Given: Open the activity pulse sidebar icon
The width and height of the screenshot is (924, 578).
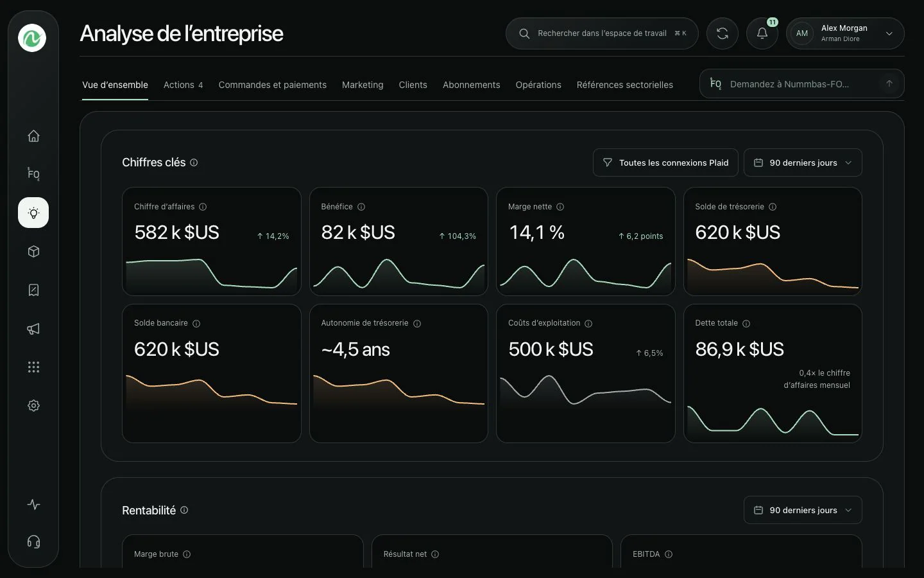Looking at the screenshot, I should tap(33, 505).
